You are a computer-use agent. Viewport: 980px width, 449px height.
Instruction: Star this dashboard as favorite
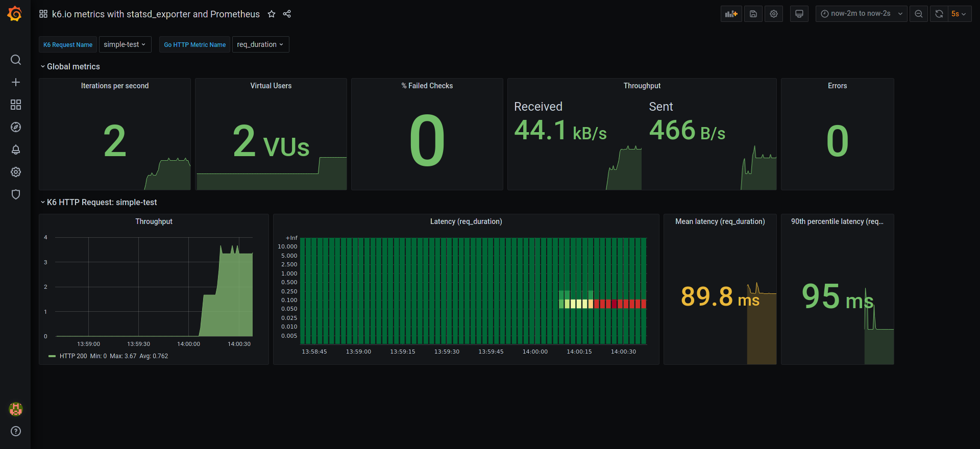click(x=272, y=14)
